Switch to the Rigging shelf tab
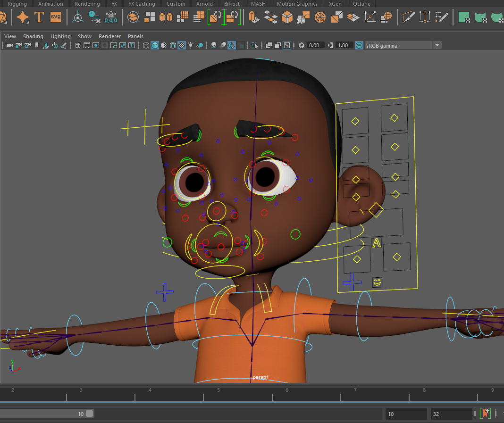Screen dimensions: 504x423 (x=17, y=4)
